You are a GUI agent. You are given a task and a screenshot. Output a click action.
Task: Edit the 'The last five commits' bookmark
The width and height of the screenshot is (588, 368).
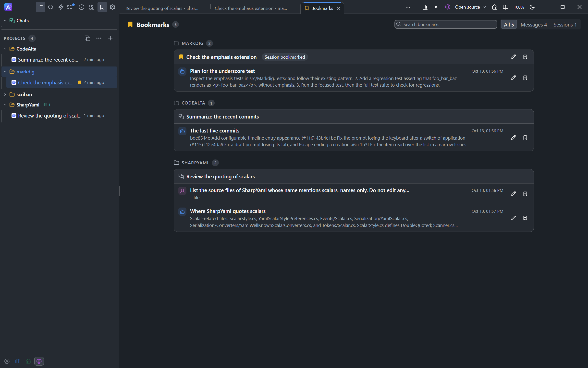514,138
